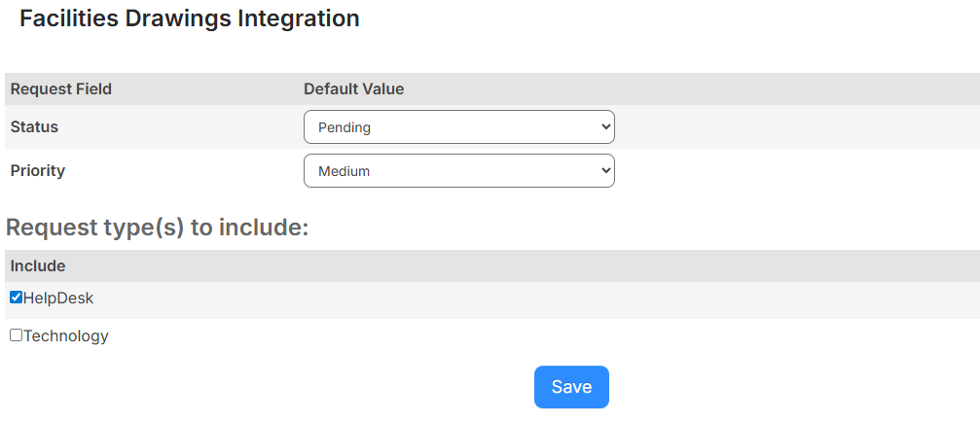The height and width of the screenshot is (422, 980).
Task: Click the Default Value column header
Action: [x=353, y=89]
